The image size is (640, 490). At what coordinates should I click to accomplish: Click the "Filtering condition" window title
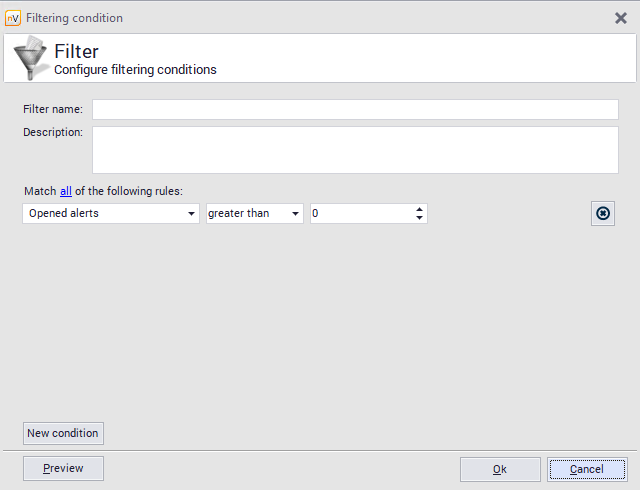pyautogui.click(x=74, y=17)
